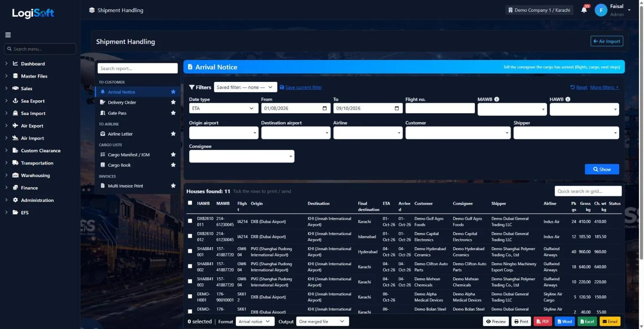
Task: Click the HAWB info icon
Action: [568, 99]
